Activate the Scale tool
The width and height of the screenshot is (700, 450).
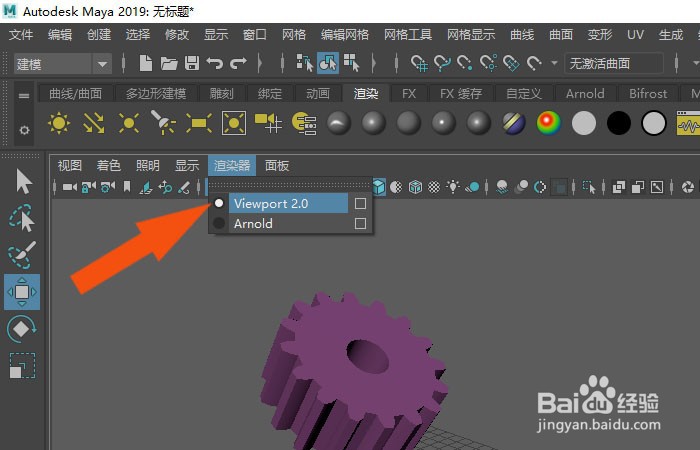(22, 366)
